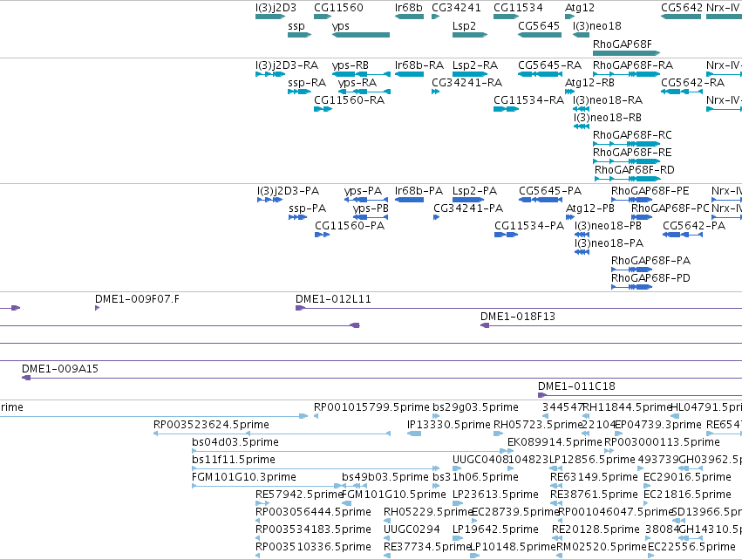Select the l(3)neo18-RB transcript
This screenshot has width=742, height=560.
(581, 126)
